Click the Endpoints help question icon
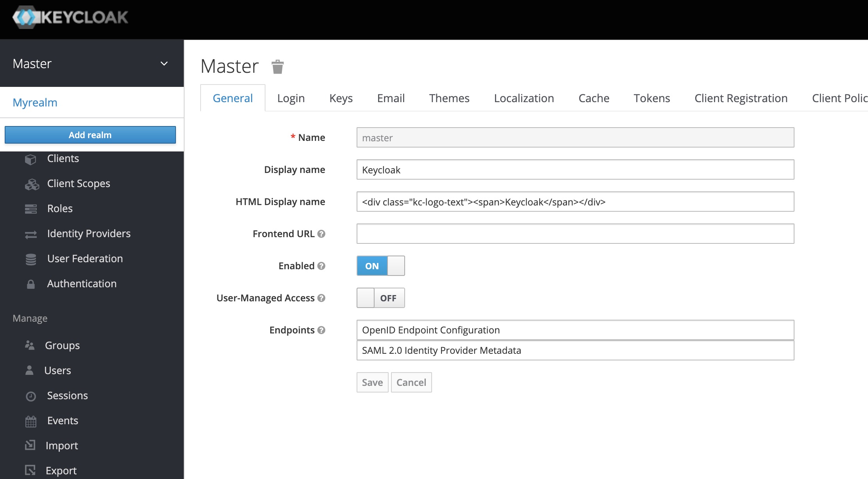 (x=321, y=330)
